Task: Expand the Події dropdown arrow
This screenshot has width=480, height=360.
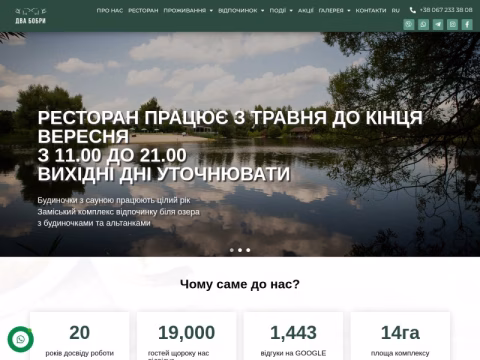Action: pyautogui.click(x=291, y=11)
